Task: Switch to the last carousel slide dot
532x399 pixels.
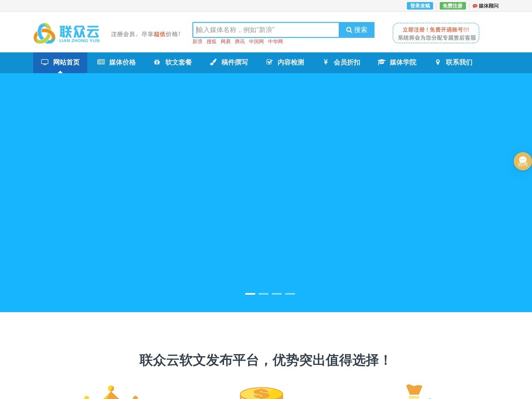Action: point(290,293)
